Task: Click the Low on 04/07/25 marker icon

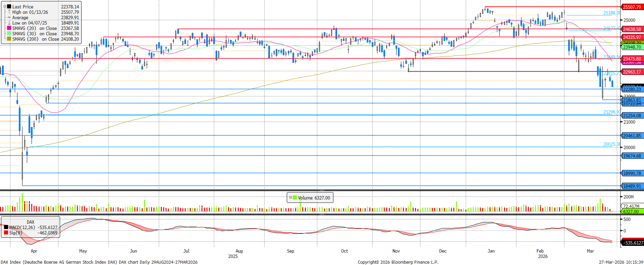Action: pos(9,23)
